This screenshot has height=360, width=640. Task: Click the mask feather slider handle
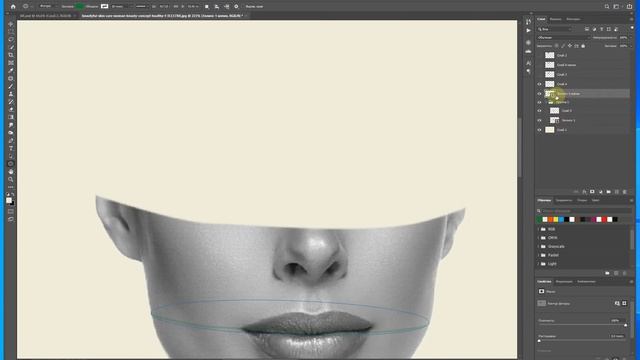click(x=539, y=341)
